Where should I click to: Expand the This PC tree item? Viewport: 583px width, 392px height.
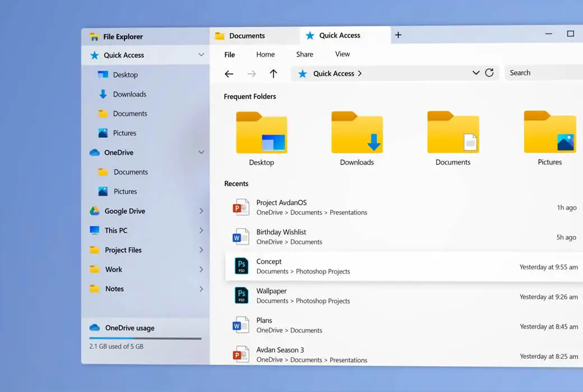click(201, 230)
